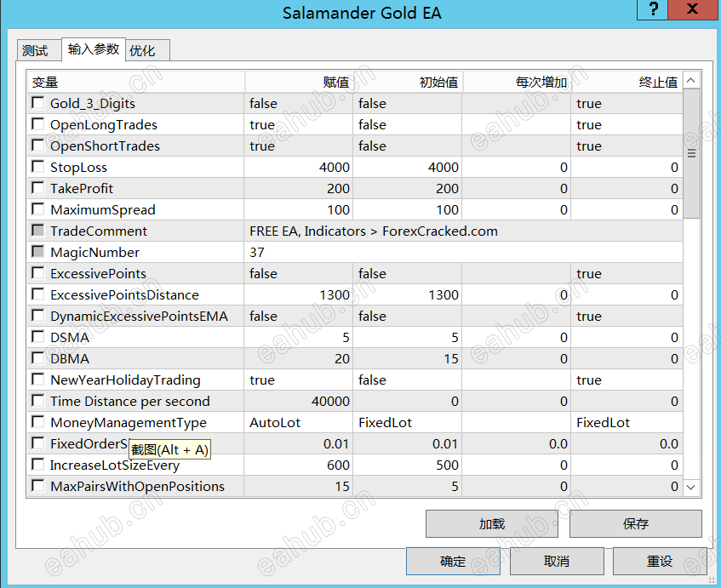
Task: Tick the OpenShortTrades checkbox
Action: point(38,145)
